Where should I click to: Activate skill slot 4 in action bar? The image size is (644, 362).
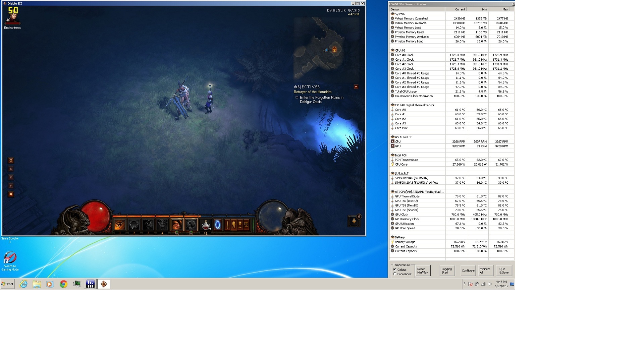(162, 225)
